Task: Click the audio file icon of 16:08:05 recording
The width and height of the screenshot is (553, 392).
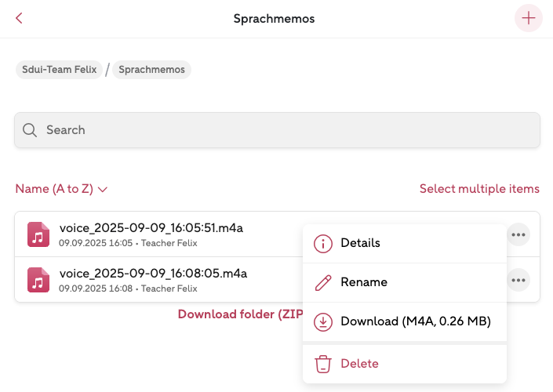Action: (38, 280)
